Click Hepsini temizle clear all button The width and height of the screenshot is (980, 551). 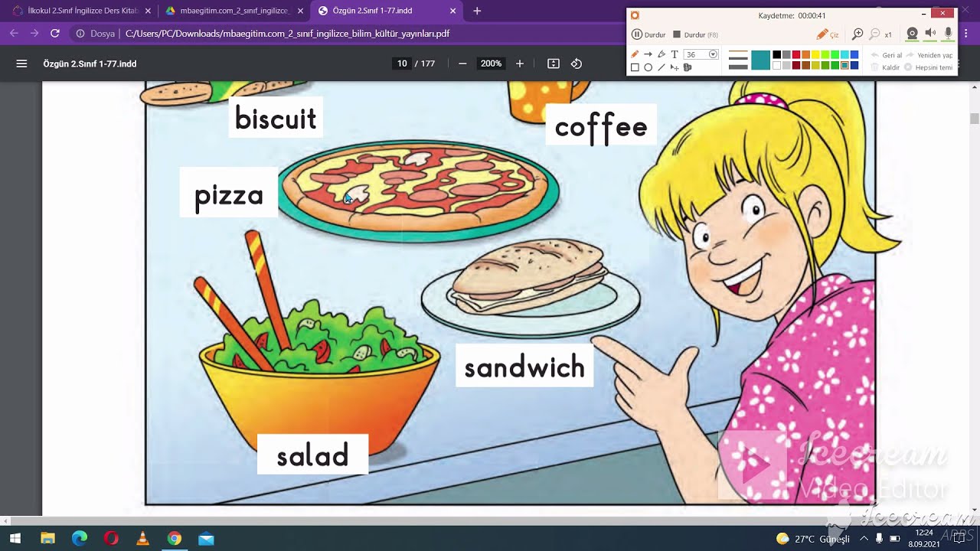(x=928, y=67)
